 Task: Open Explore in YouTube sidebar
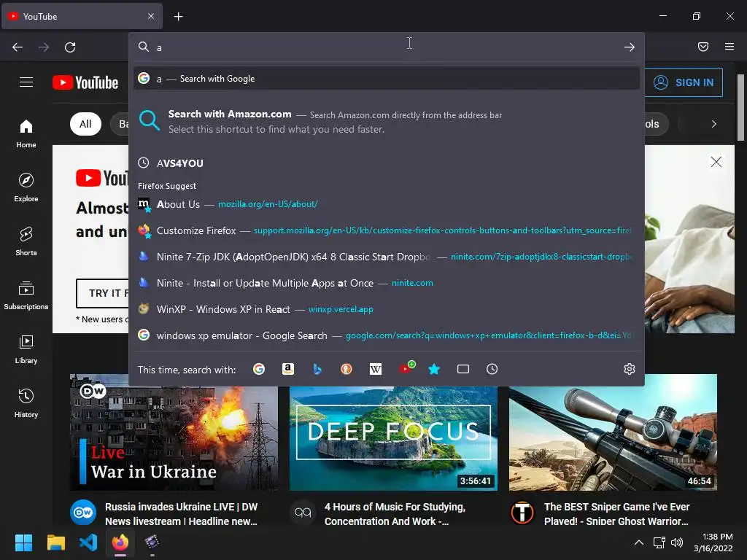pyautogui.click(x=26, y=187)
